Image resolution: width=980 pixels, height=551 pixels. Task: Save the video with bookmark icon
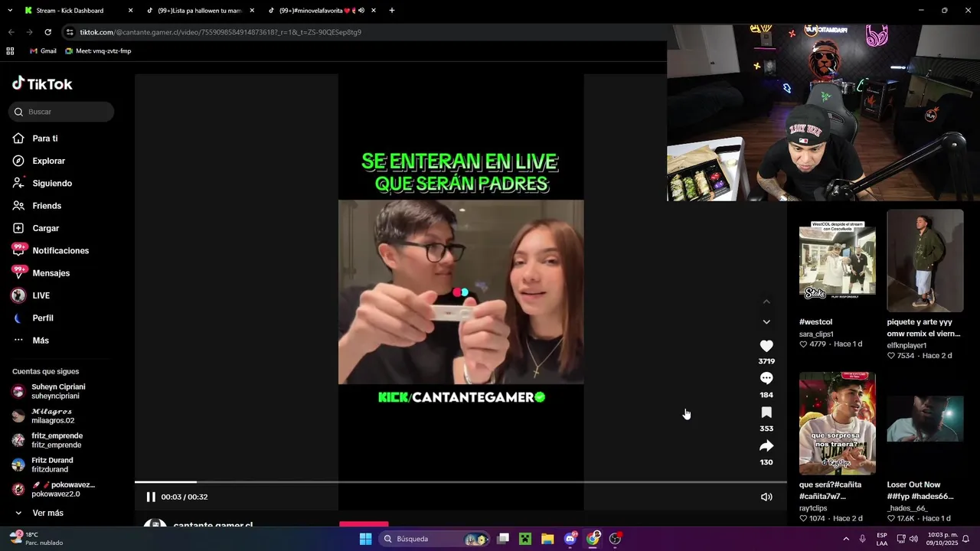(766, 412)
